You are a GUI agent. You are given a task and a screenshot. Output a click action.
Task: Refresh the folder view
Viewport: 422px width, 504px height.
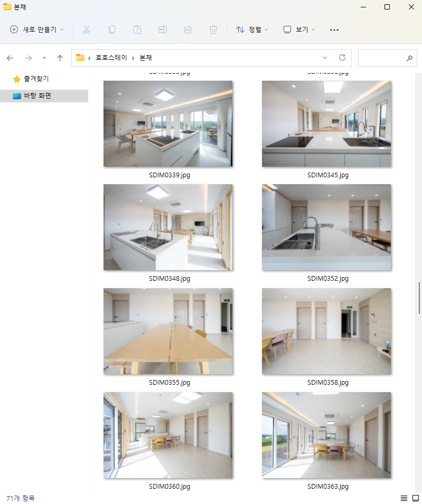point(342,58)
